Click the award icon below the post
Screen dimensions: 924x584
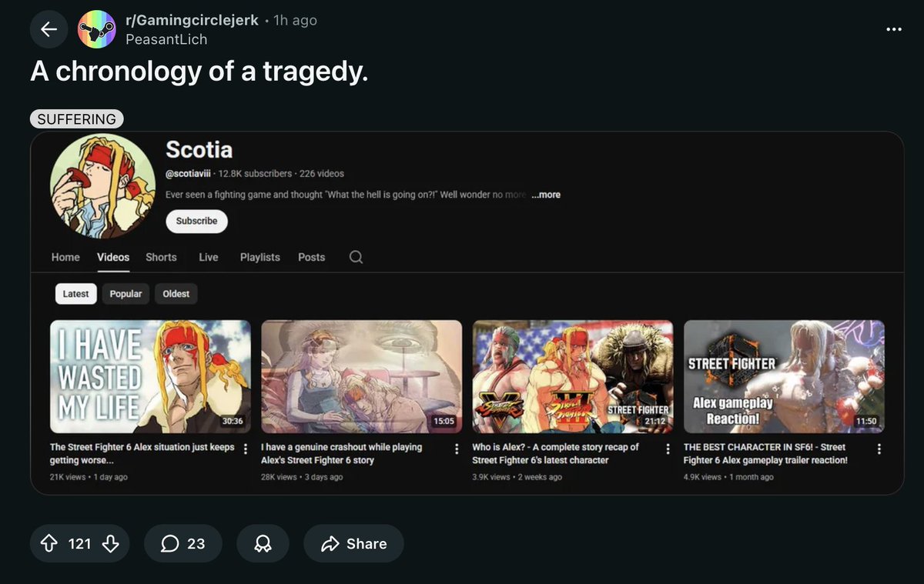pyautogui.click(x=263, y=543)
